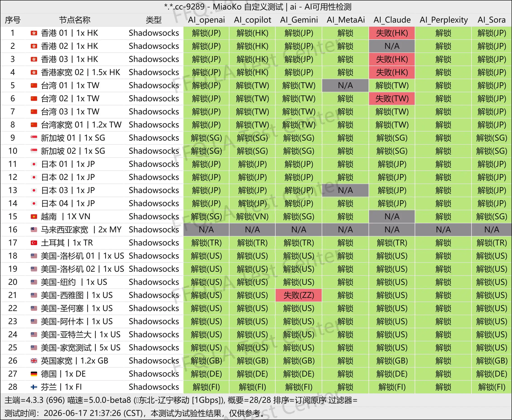Select 失败(HK) in the 香港 01 row
Screen dimensions: 512x420
392,33
